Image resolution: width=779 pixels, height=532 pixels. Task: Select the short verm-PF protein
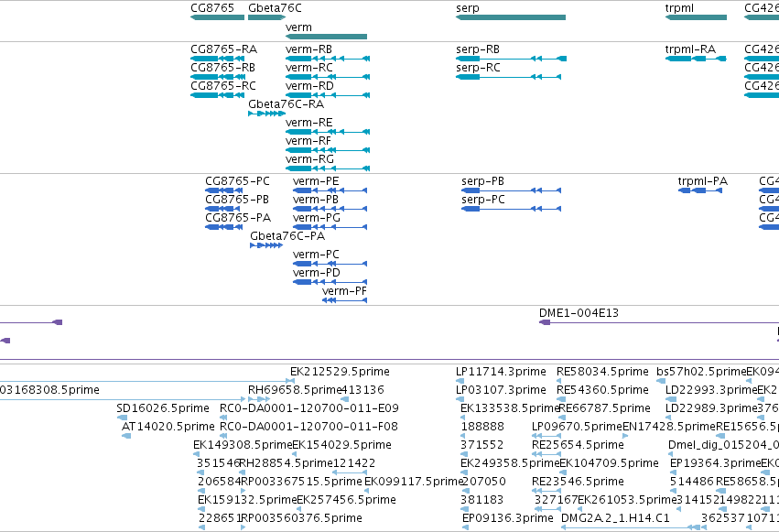(345, 300)
